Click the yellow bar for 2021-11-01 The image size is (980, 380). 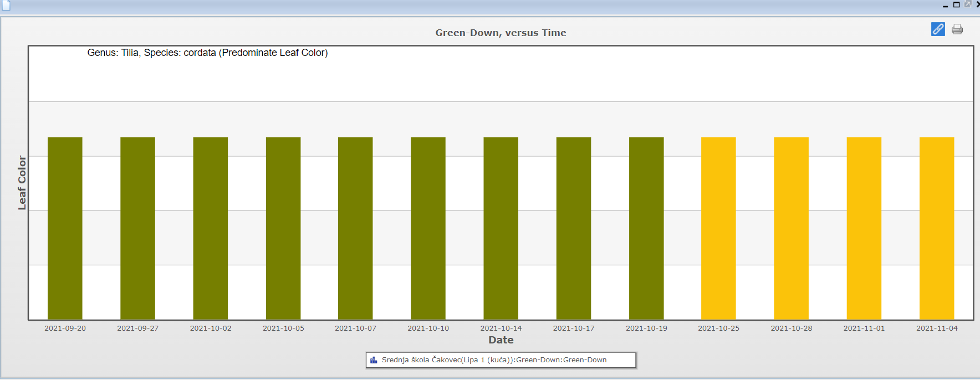[864, 228]
